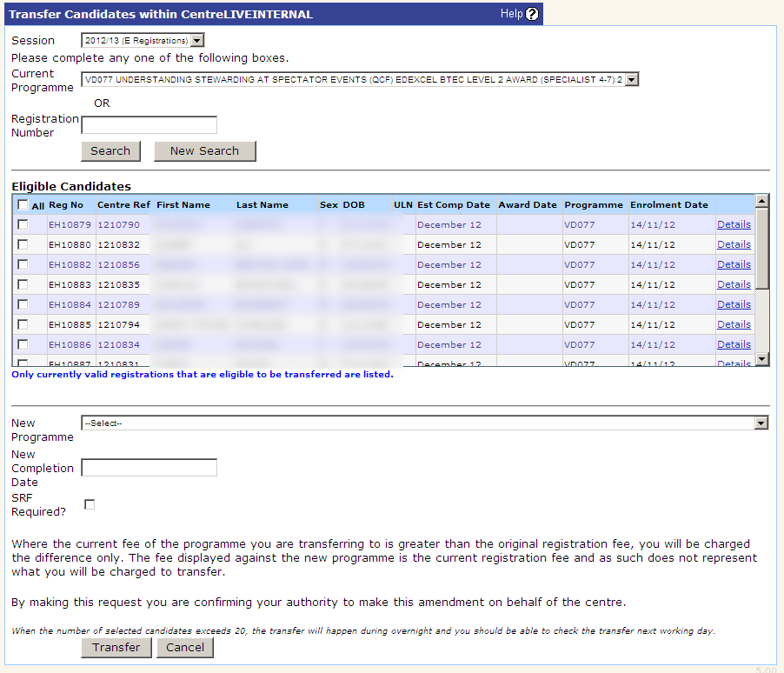This screenshot has height=673, width=784.
Task: Click the Registration Number input field
Action: 149,125
